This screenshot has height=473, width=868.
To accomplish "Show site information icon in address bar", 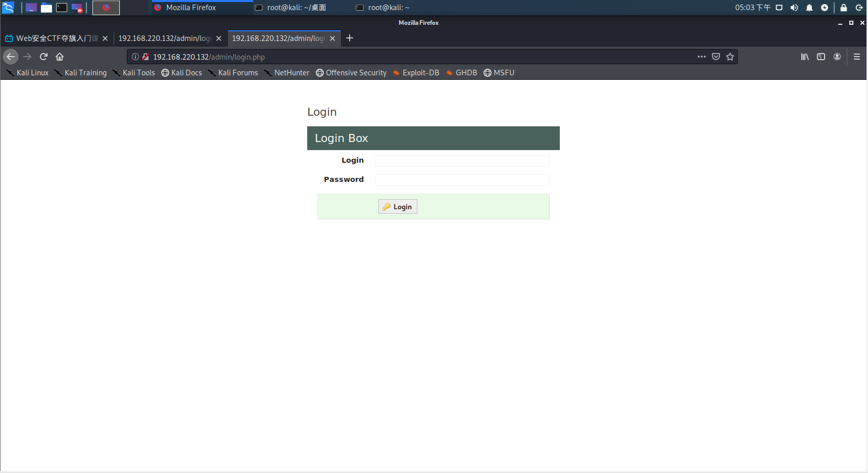I will click(x=135, y=57).
